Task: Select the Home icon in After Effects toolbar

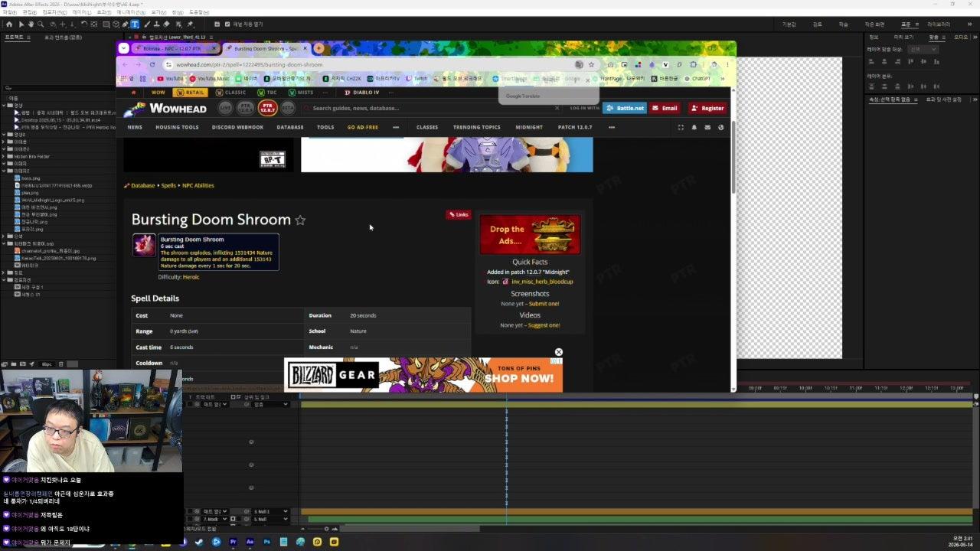Action: point(9,24)
